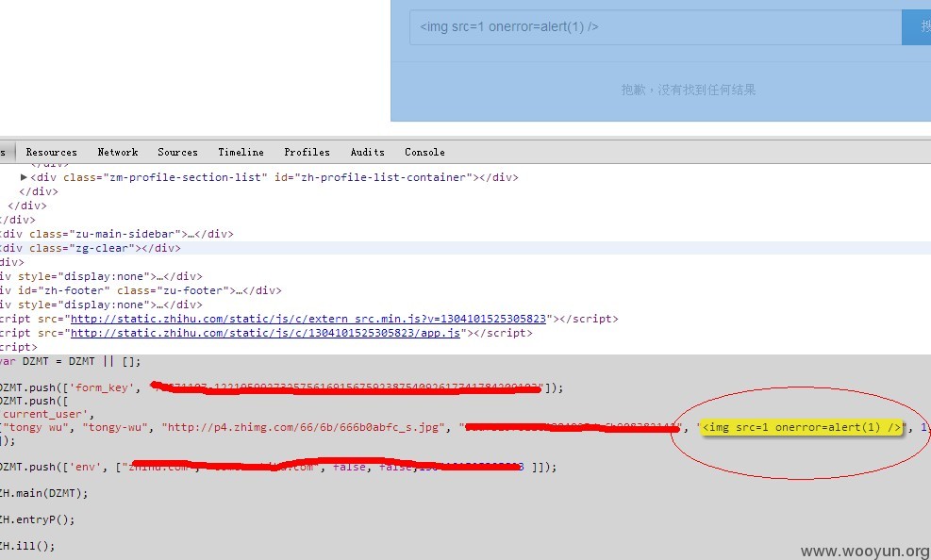Viewport: 931px width, 560px height.
Task: Click the ZH.main(DZMT); line
Action: coord(44,493)
